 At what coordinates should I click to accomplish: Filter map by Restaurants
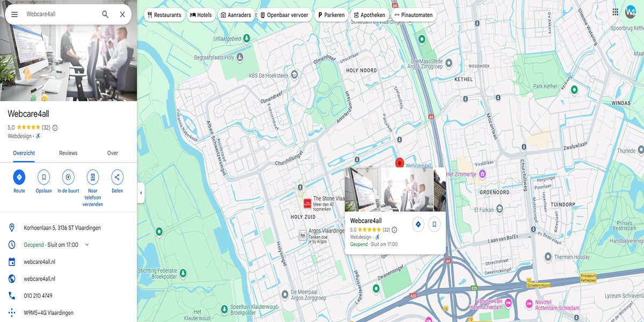click(164, 15)
